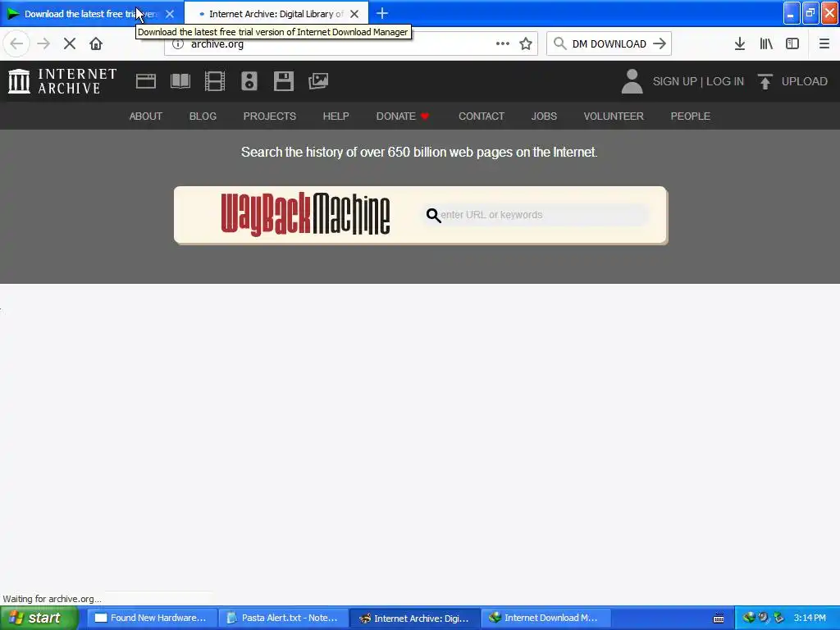840x630 pixels.
Task: Open the HELP page
Action: [x=336, y=116]
